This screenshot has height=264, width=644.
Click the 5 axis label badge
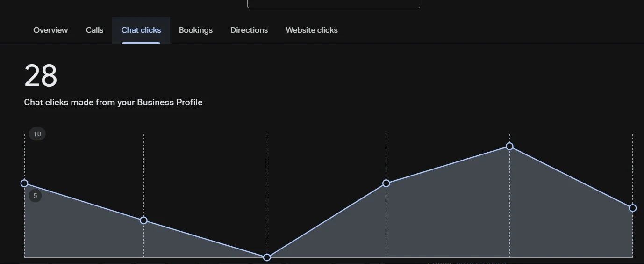35,196
